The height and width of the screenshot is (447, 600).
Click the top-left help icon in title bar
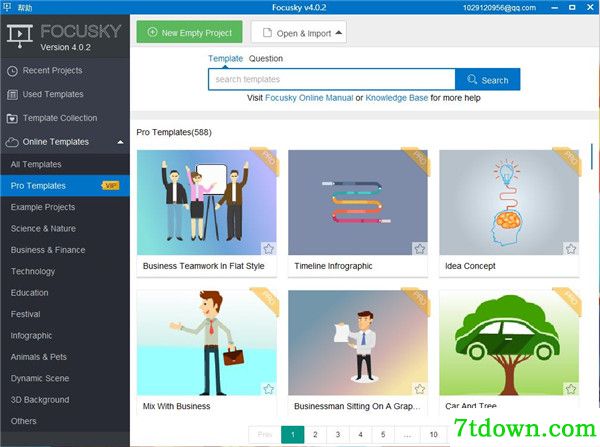click(x=7, y=7)
